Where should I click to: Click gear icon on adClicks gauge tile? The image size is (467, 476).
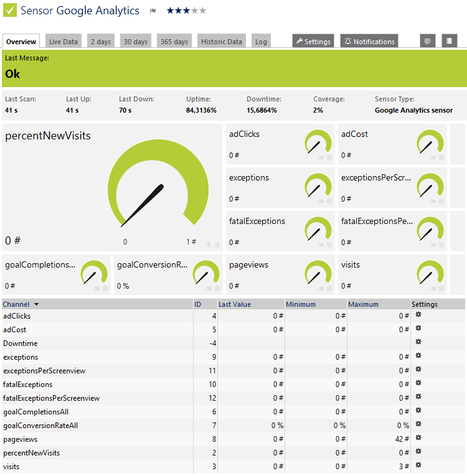[x=329, y=157]
